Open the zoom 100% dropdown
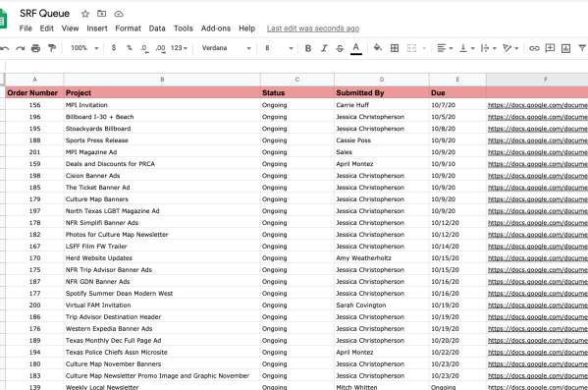This screenshot has height=390, width=588. pos(84,48)
